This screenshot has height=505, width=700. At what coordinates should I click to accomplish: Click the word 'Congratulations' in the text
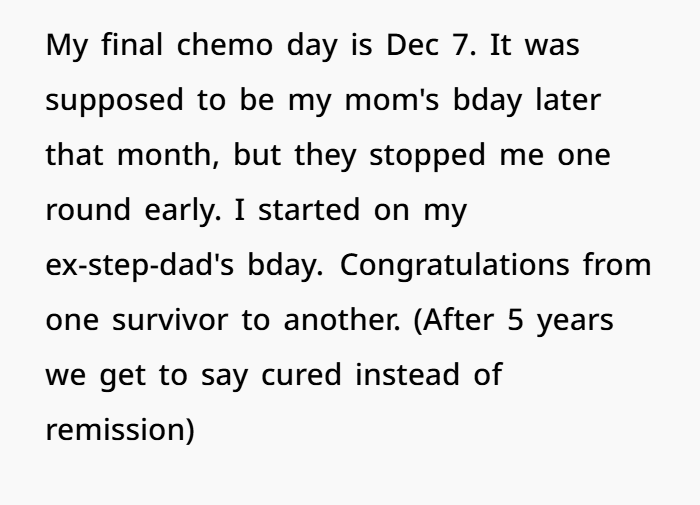pyautogui.click(x=455, y=265)
